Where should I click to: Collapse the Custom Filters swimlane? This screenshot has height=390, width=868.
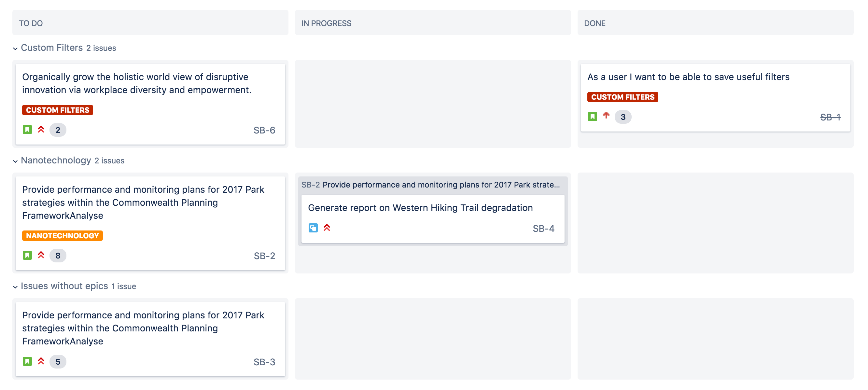pyautogui.click(x=15, y=49)
